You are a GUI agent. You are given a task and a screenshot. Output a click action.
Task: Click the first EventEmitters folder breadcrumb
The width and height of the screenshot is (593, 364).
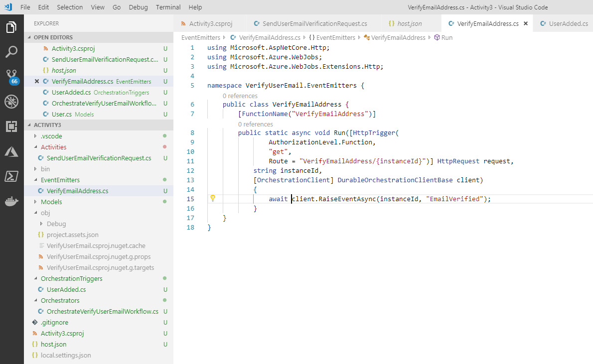point(201,37)
